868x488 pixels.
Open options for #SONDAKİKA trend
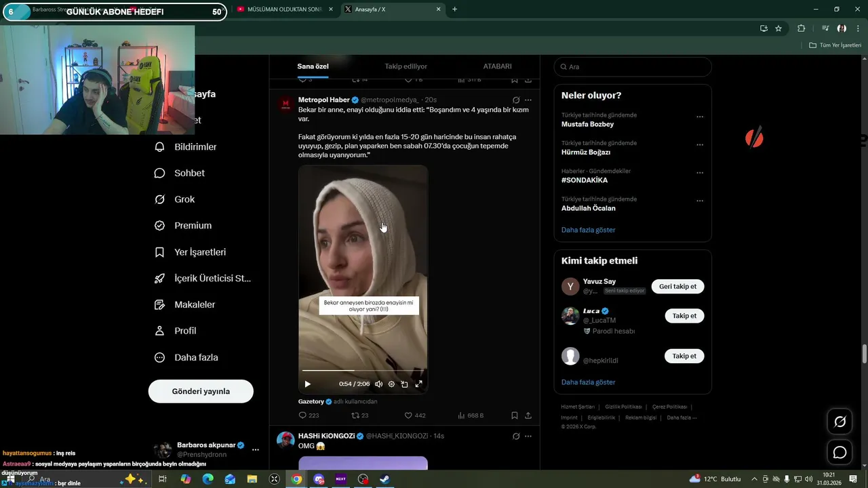(x=700, y=173)
